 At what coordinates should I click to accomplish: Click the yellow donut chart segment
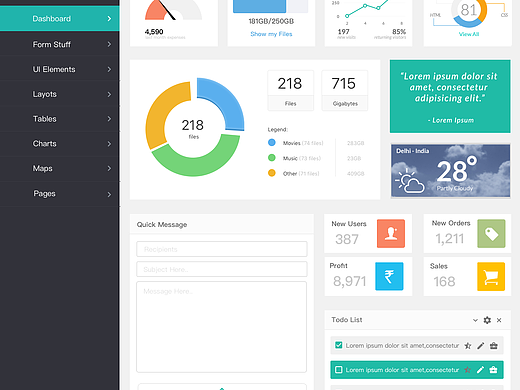click(161, 115)
